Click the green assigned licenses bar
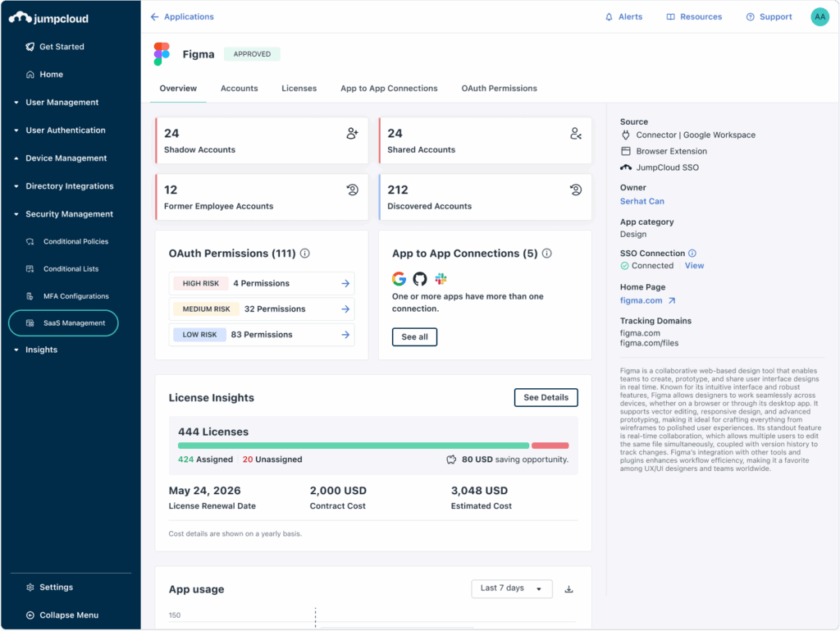The image size is (840, 631). point(353,446)
